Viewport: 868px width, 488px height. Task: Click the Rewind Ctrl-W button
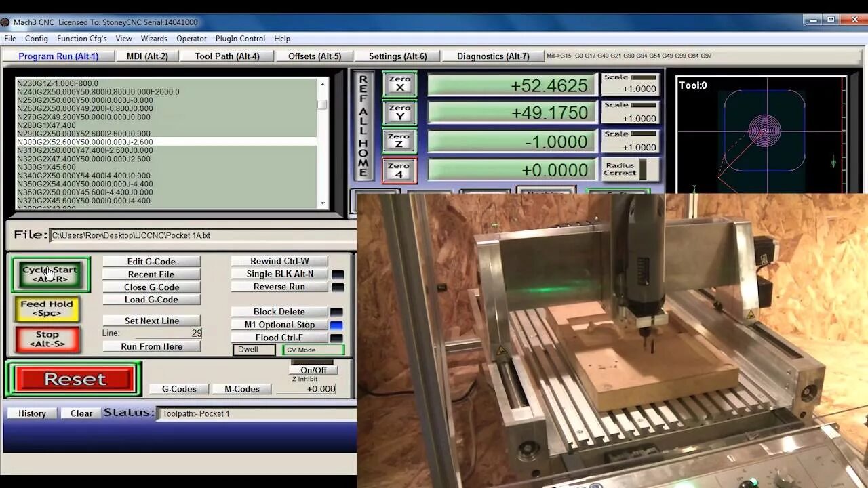point(279,261)
